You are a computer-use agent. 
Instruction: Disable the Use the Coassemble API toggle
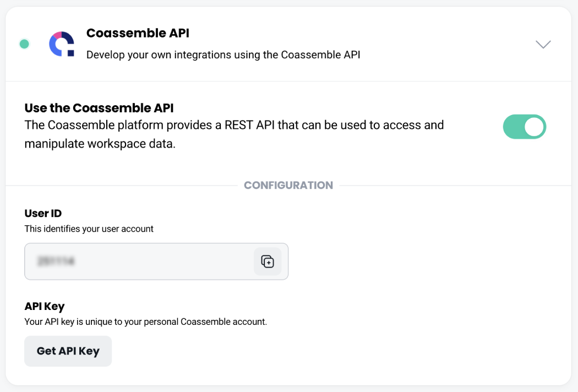tap(524, 127)
